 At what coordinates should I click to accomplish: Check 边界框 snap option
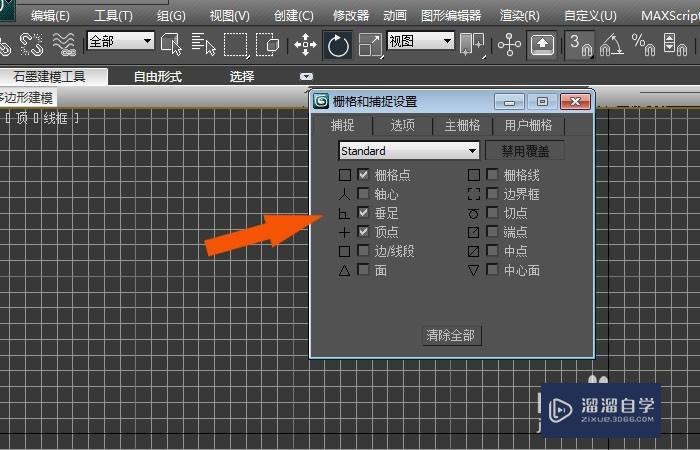(492, 193)
